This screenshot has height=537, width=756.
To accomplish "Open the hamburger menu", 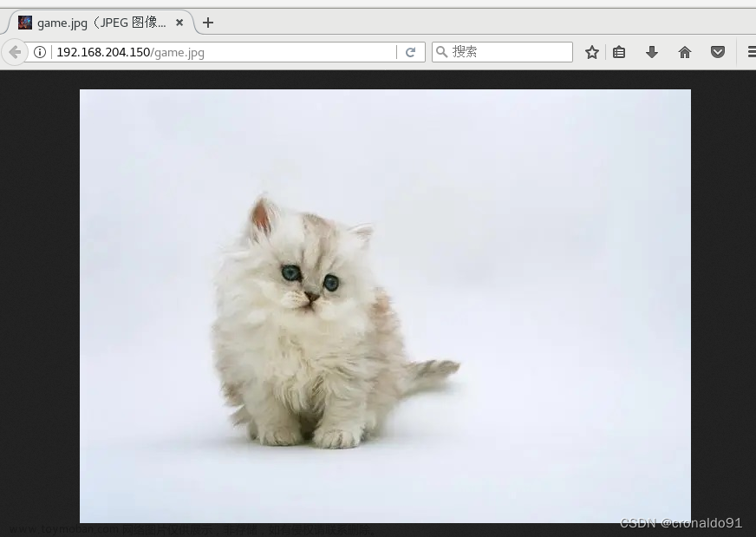I will click(751, 52).
